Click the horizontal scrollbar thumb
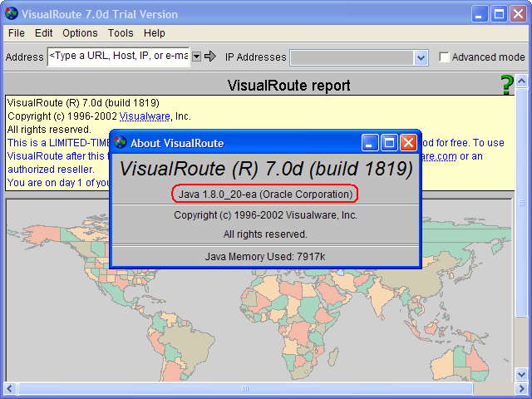Viewport: 532px width, 399px height. tap(245, 388)
